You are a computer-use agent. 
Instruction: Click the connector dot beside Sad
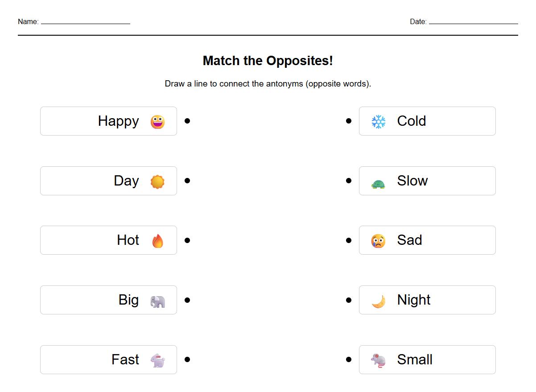coord(349,240)
